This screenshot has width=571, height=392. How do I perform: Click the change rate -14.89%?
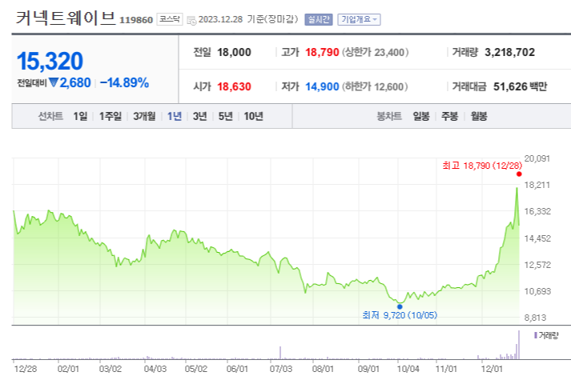[125, 83]
